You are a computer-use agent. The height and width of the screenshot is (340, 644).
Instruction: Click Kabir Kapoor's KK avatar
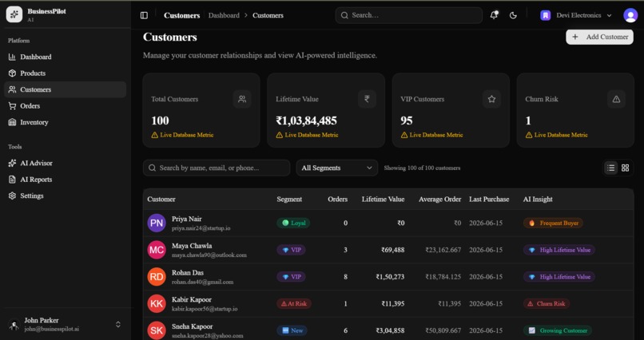[x=157, y=303]
